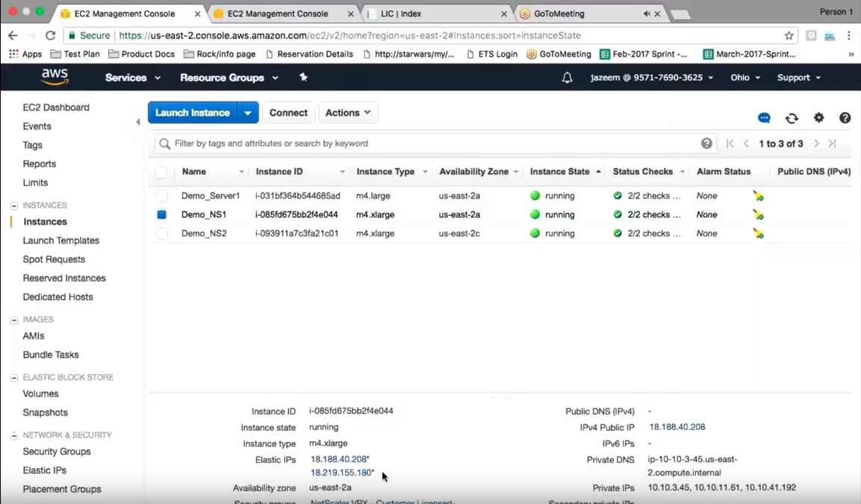Viewport: 861px width, 504px height.
Task: Click the notifications bell icon
Action: (x=567, y=78)
